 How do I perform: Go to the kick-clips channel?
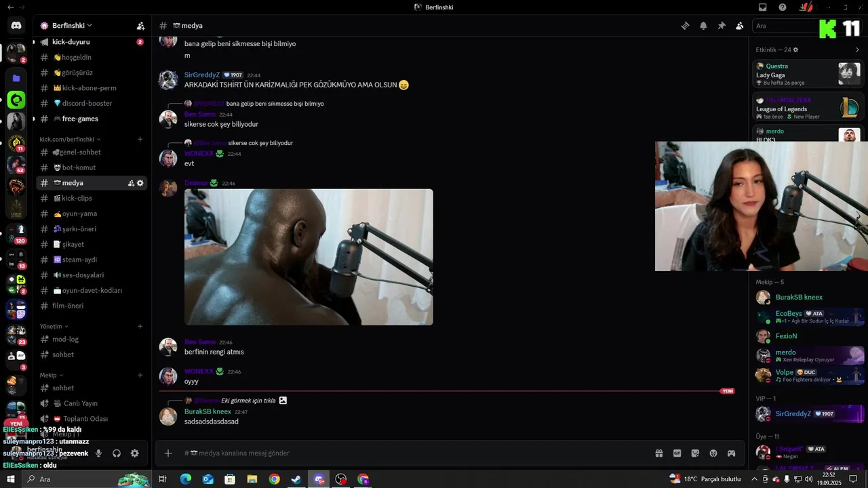point(92,198)
